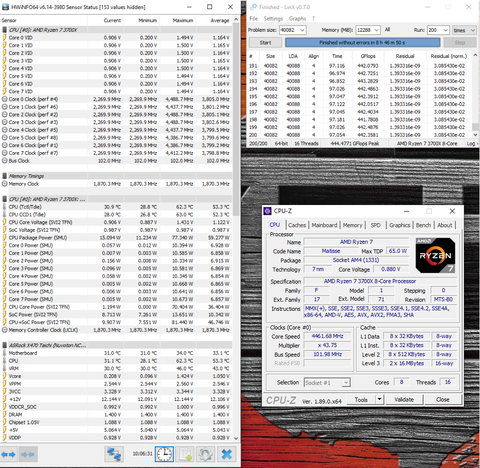Click HWiNFO collapse-columns arrows icon
The width and height of the screenshot is (480, 468).
28,454
